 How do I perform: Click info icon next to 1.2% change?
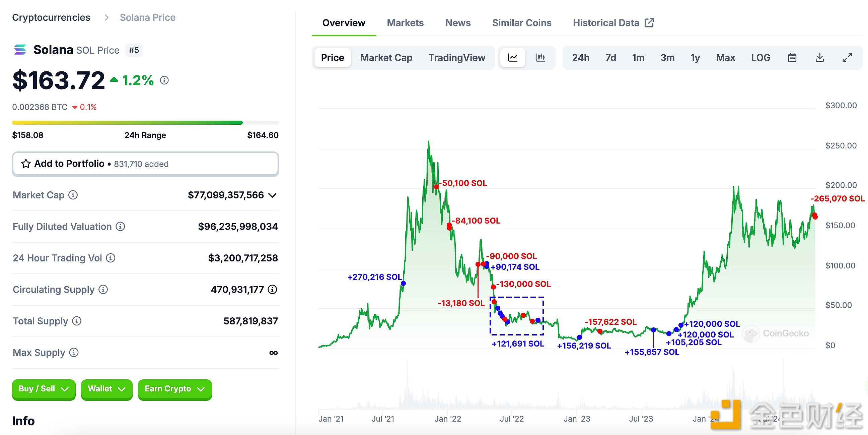164,80
